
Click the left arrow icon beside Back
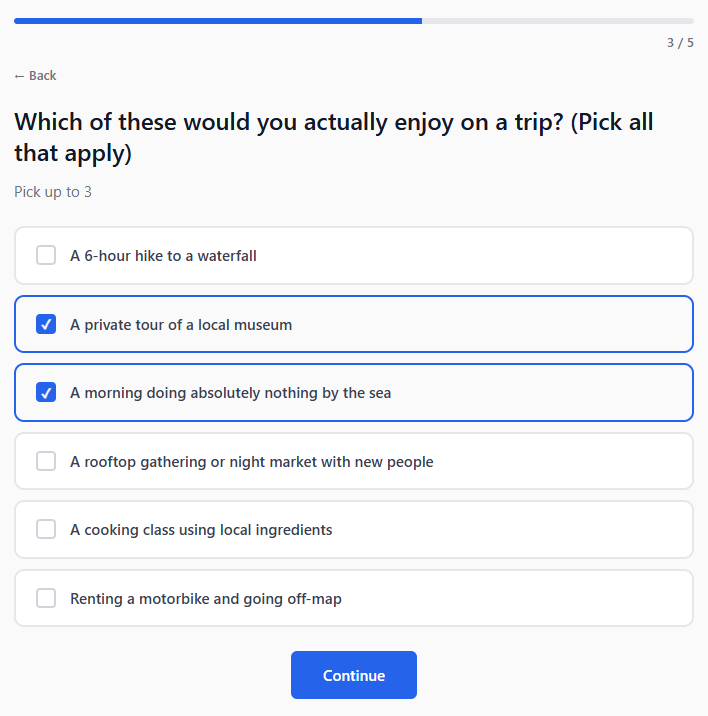(19, 76)
